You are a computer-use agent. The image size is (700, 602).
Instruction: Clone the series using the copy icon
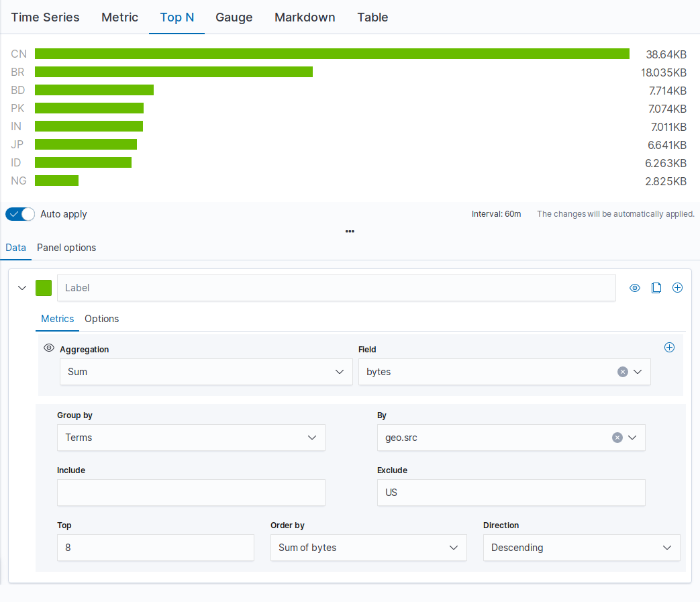(x=656, y=288)
